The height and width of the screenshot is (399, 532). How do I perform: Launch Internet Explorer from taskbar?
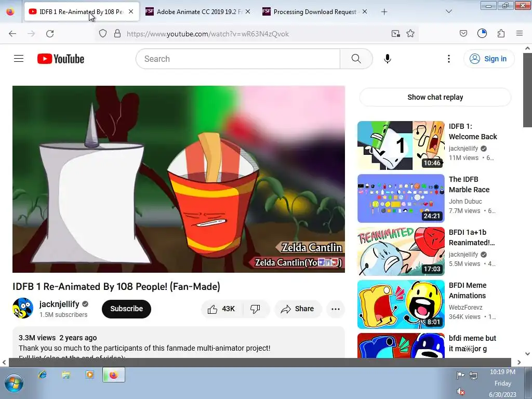[43, 375]
